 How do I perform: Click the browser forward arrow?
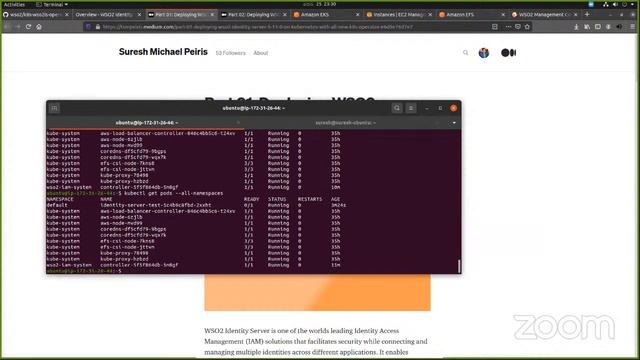point(18,27)
